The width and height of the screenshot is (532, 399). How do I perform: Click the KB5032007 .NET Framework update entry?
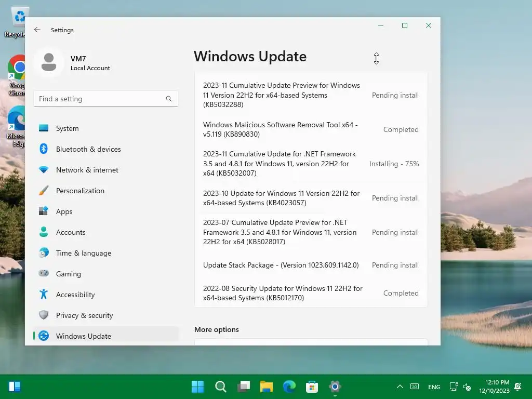pos(311,164)
